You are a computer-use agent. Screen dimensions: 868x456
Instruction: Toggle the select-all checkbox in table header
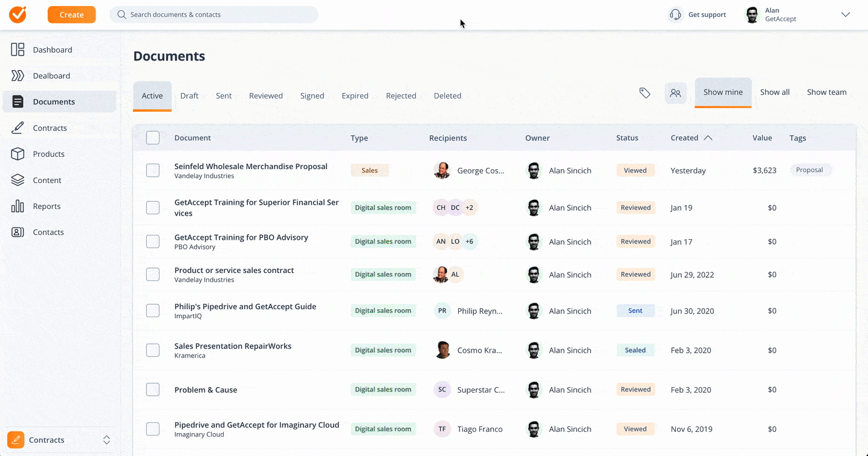(153, 138)
